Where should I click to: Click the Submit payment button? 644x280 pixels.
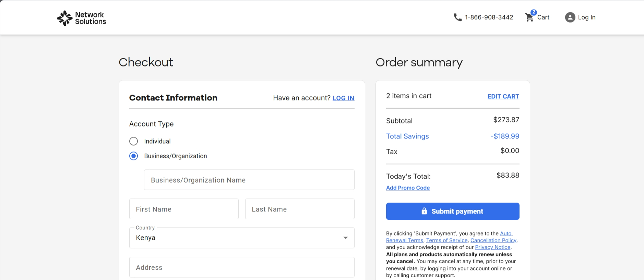(x=453, y=211)
